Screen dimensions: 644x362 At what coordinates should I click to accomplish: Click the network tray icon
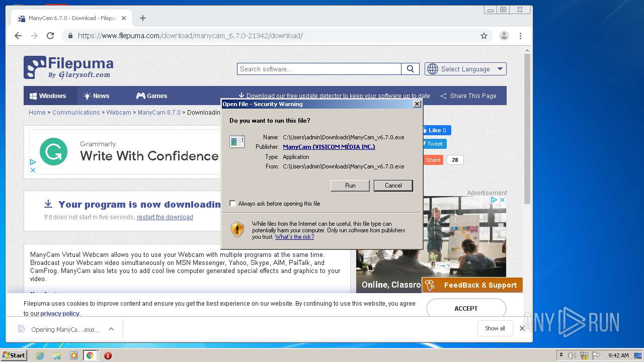coord(584,355)
